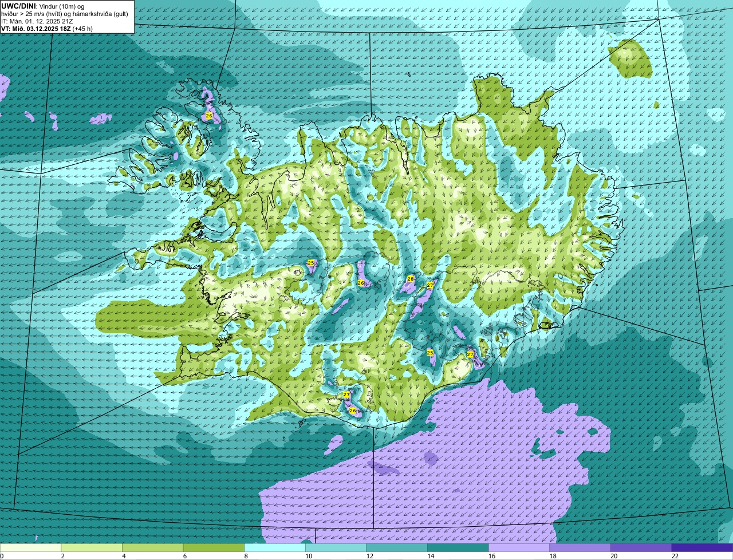Select the 20–22 m/s violet legend swatch
Screen dimensions: 733x560
tap(641, 547)
